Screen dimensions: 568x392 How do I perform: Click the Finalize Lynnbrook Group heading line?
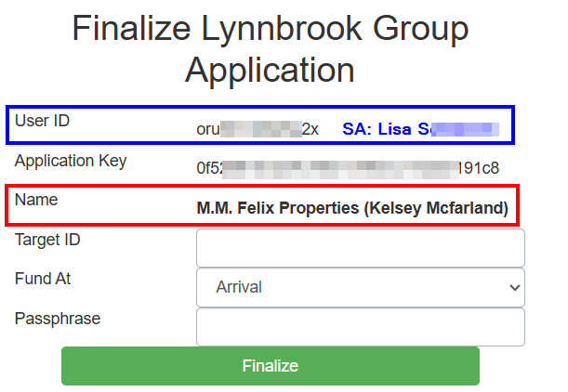[270, 30]
